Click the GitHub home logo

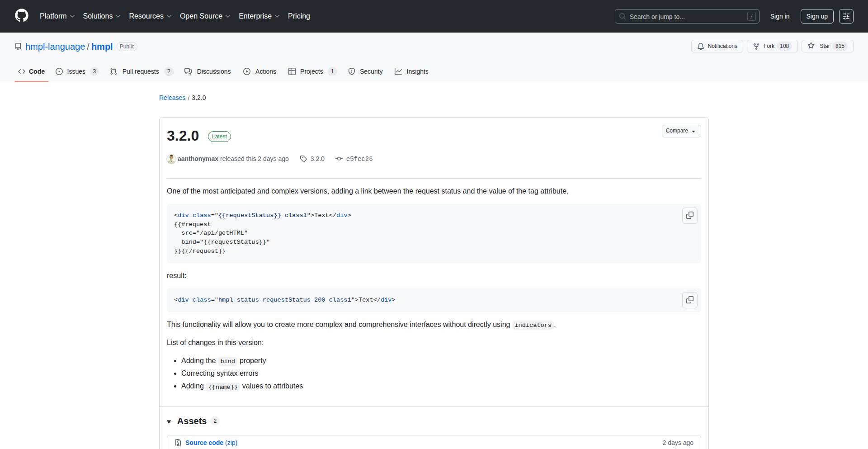pos(21,16)
